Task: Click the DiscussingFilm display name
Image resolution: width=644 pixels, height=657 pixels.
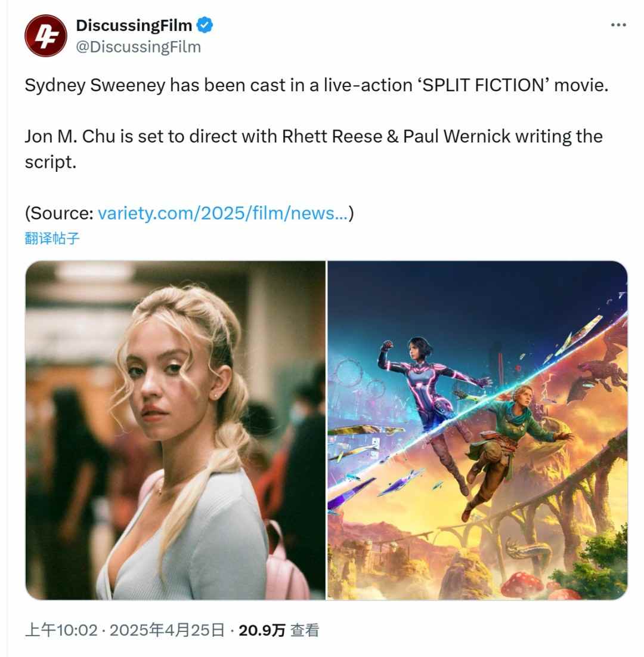Action: click(x=134, y=25)
